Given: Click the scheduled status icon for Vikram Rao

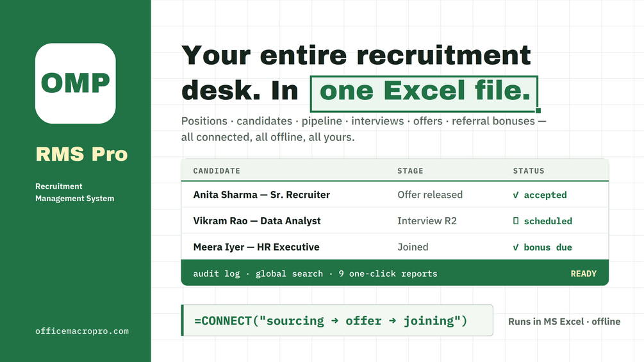Looking at the screenshot, I should (x=516, y=221).
